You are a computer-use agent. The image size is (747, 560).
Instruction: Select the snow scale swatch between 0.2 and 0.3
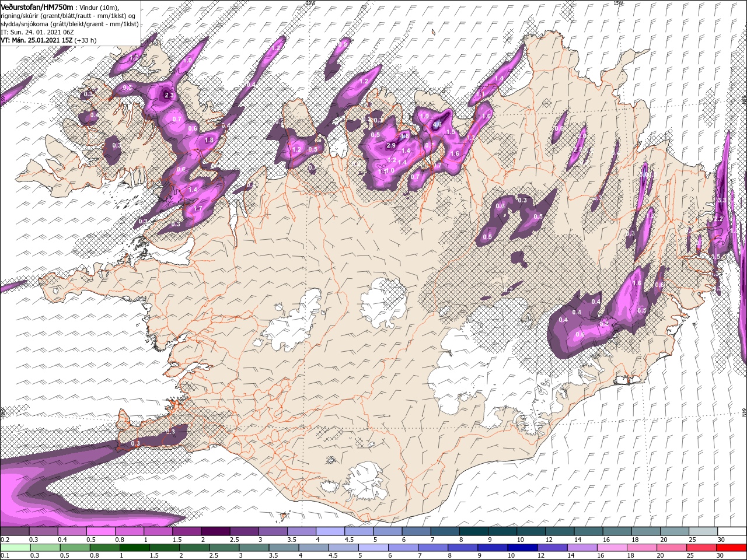coord(15,531)
